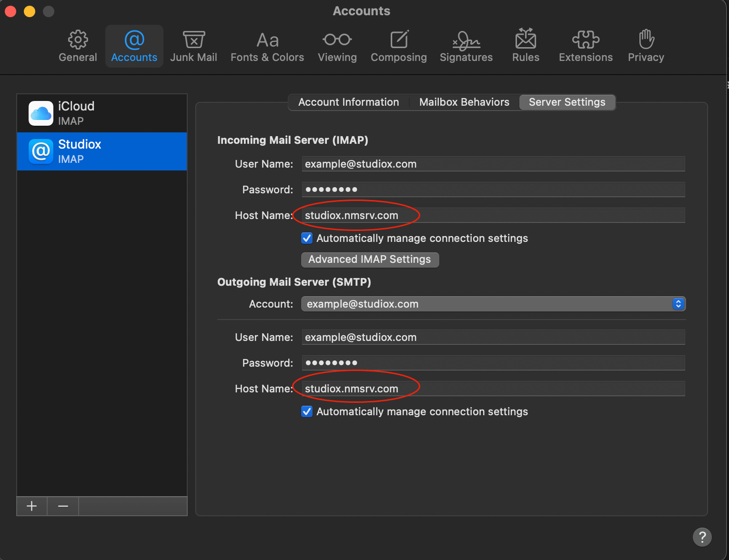
Task: Open the Composing preferences pane
Action: pyautogui.click(x=399, y=46)
